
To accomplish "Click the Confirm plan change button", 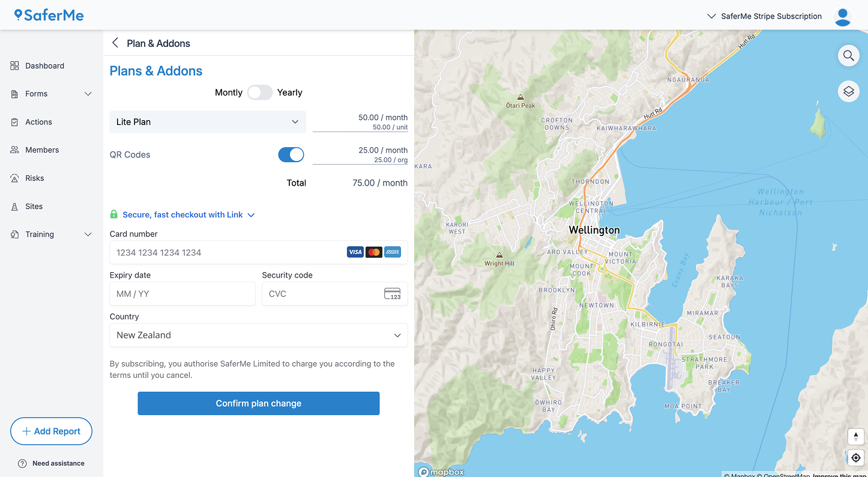I will (258, 403).
